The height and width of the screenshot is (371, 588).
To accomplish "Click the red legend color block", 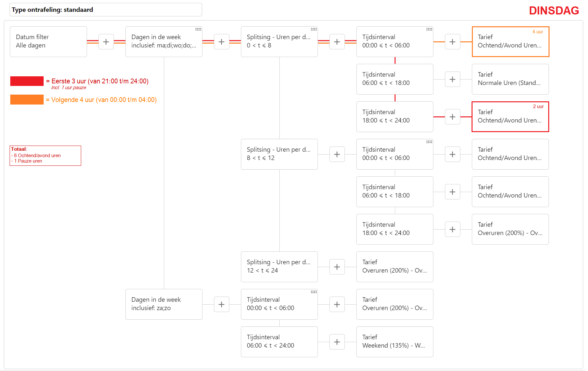I will tap(27, 81).
